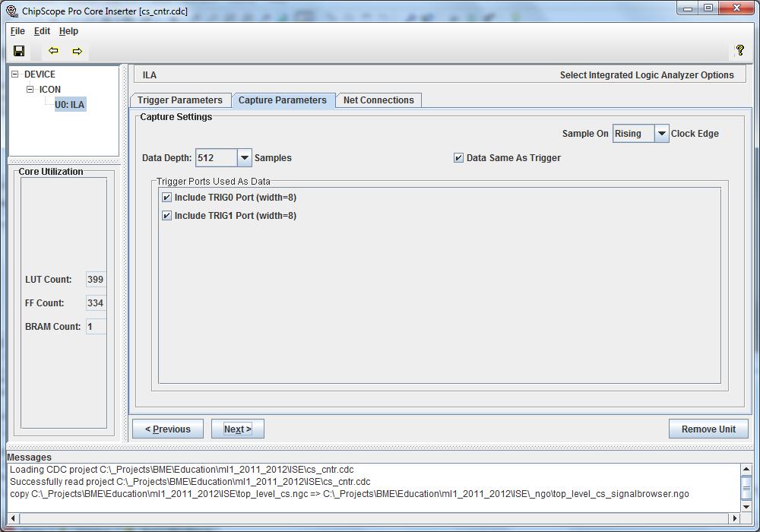This screenshot has height=532, width=760.
Task: Switch to the Trigger Parameters tab
Action: [180, 100]
